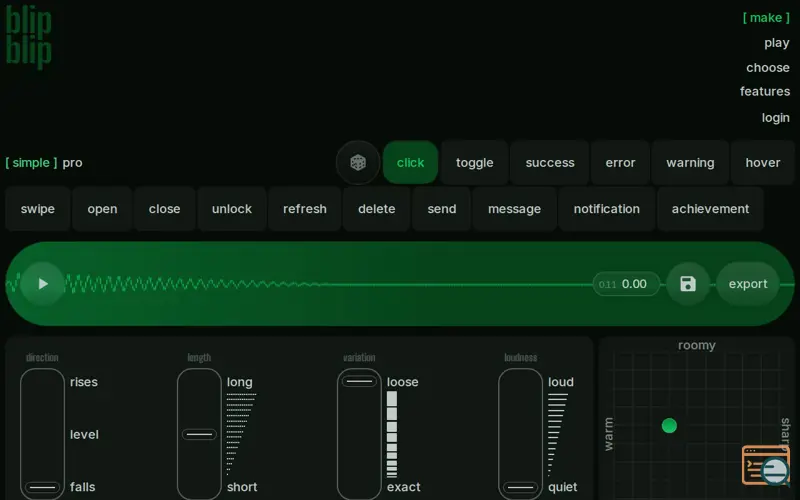The width and height of the screenshot is (800, 500).
Task: Choose the message sound preset
Action: point(514,209)
